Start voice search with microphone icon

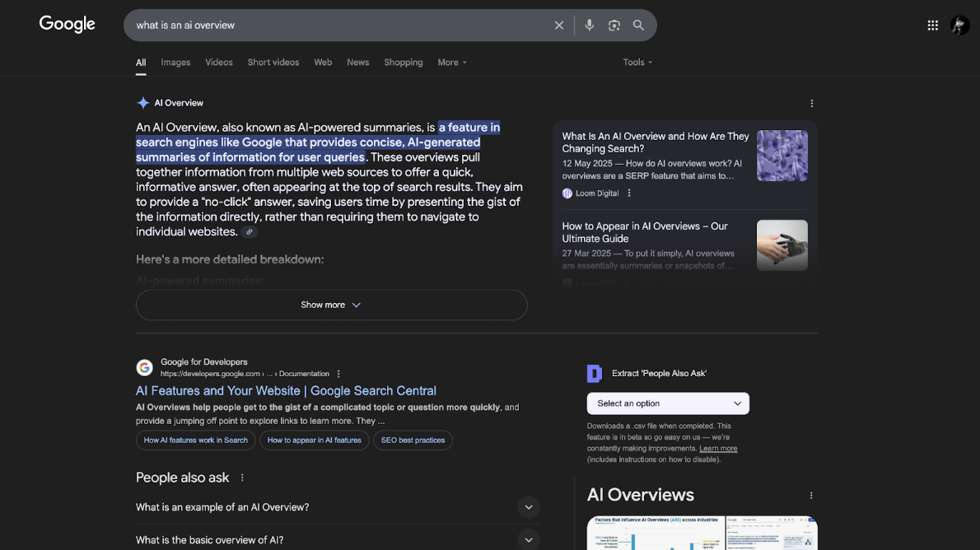coord(589,25)
